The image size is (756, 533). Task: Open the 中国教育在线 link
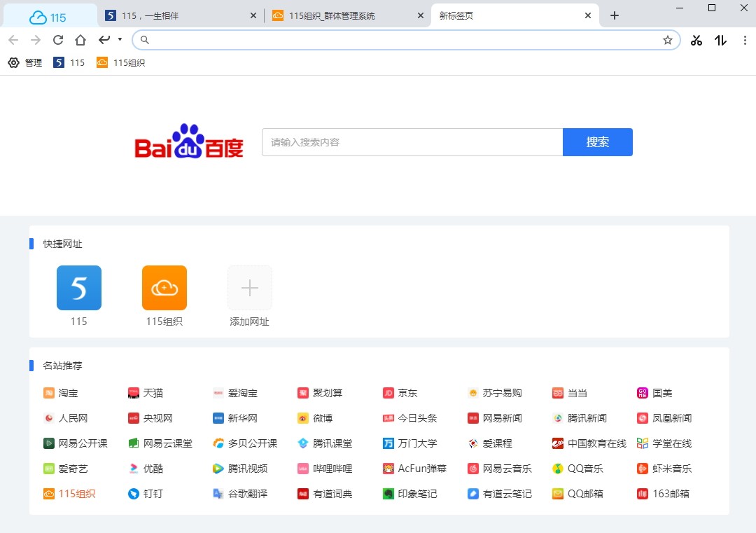[x=589, y=443]
